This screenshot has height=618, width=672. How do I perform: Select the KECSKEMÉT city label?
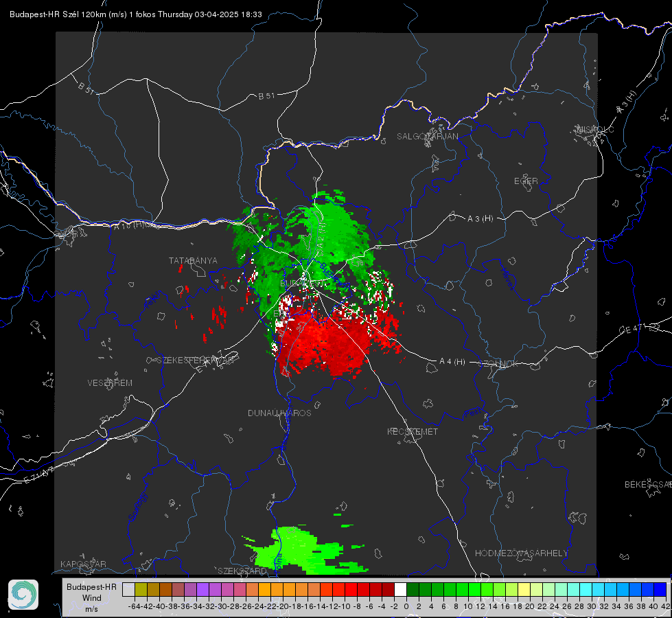(413, 431)
